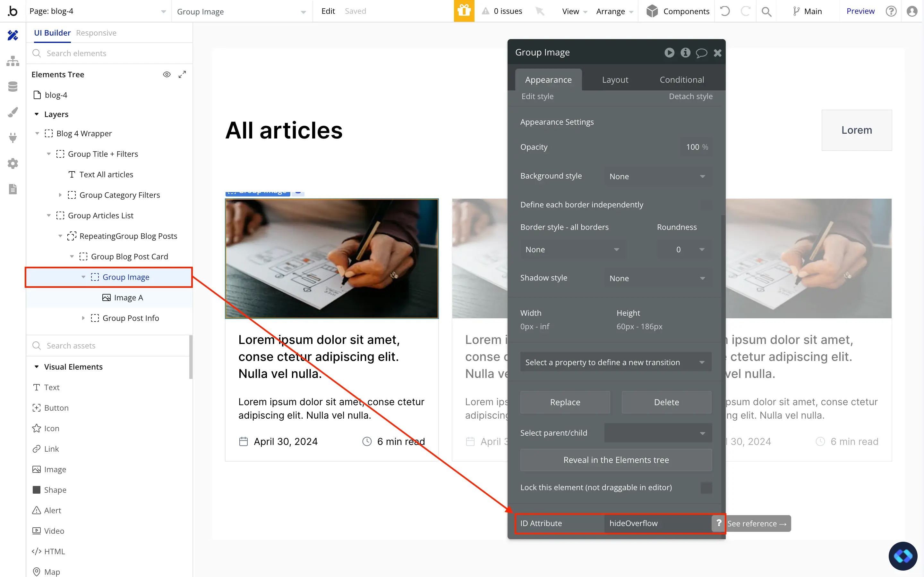Click the info icon in Group Image panel
924x577 pixels.
coord(685,53)
